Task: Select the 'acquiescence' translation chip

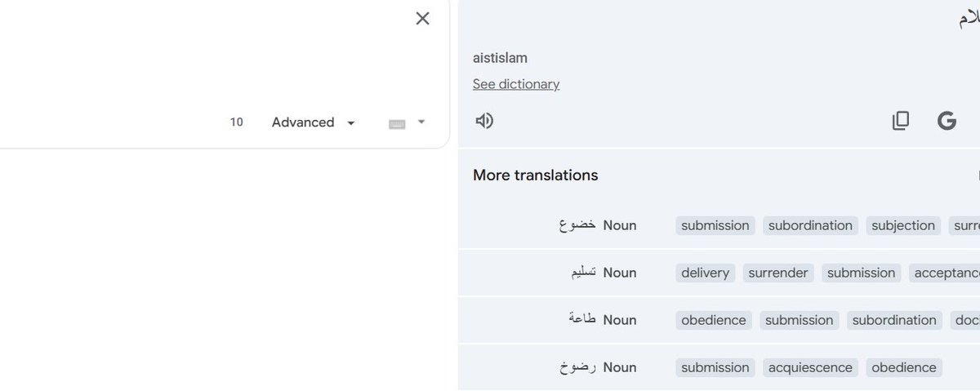Action: [810, 367]
